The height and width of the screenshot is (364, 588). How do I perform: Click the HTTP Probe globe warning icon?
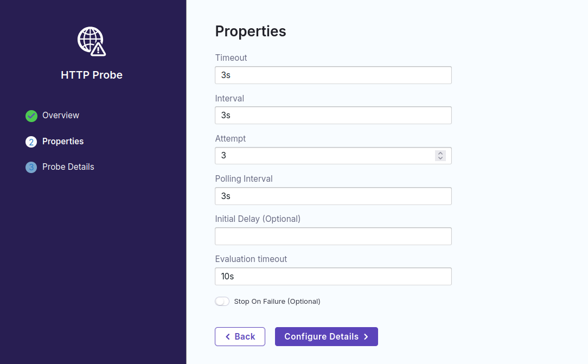(x=92, y=41)
